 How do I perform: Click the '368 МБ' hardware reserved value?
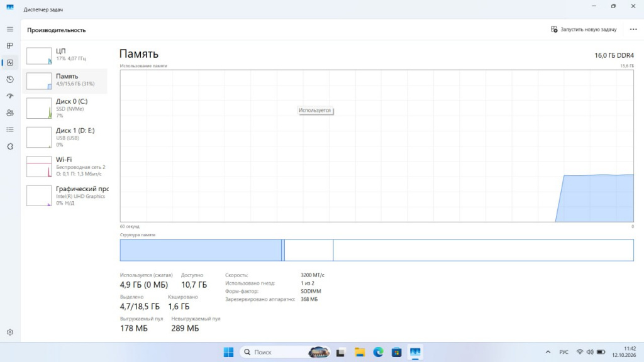pyautogui.click(x=309, y=299)
